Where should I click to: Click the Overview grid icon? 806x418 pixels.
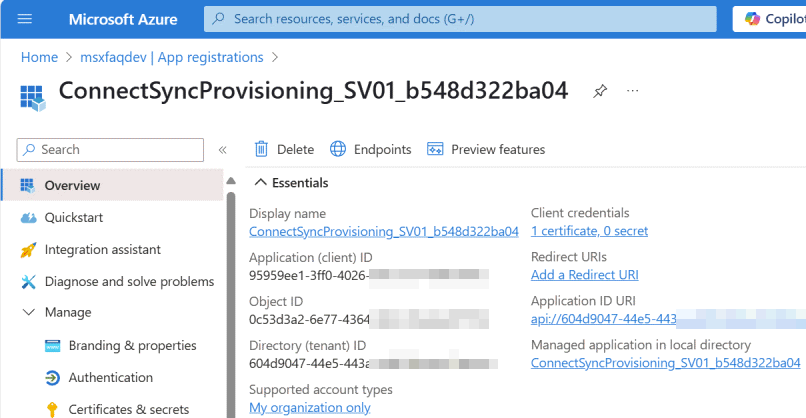(27, 185)
